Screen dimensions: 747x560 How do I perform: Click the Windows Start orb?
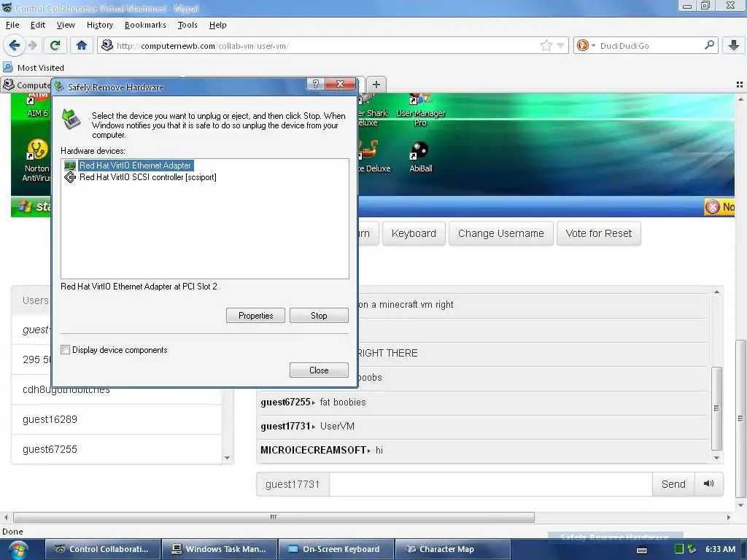pos(18,550)
